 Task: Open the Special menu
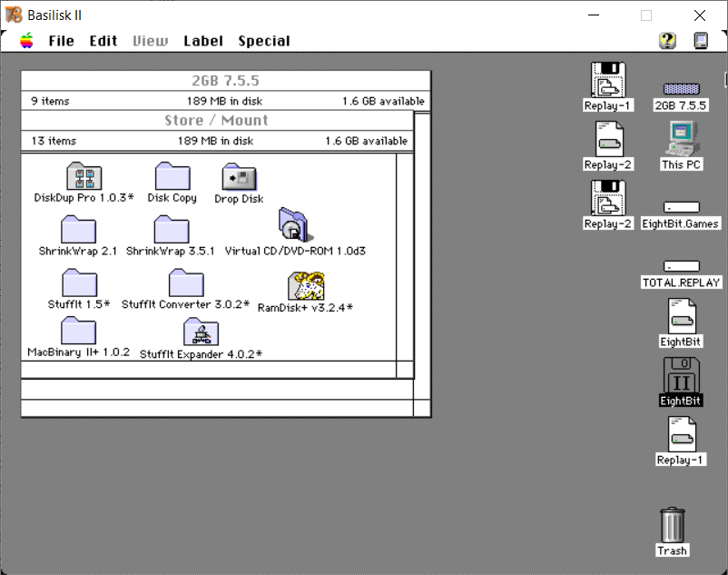click(x=264, y=41)
